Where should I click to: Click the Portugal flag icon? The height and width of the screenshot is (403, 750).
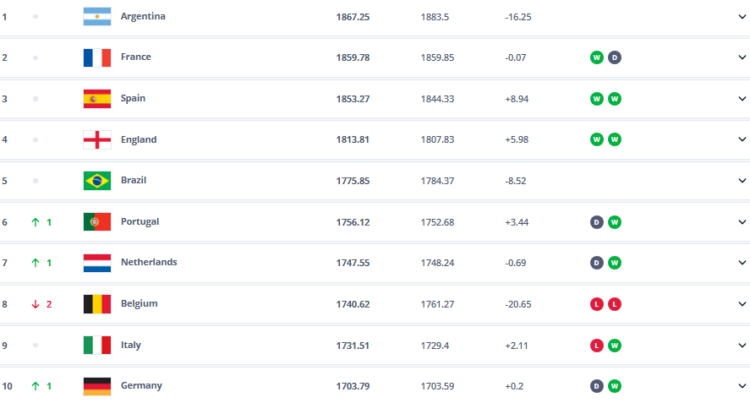[x=97, y=222]
